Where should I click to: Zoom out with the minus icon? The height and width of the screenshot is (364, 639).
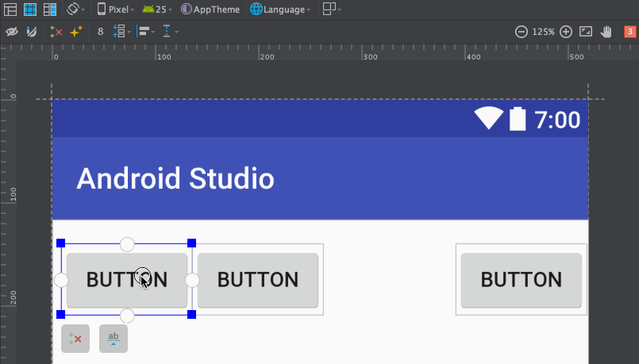click(522, 32)
